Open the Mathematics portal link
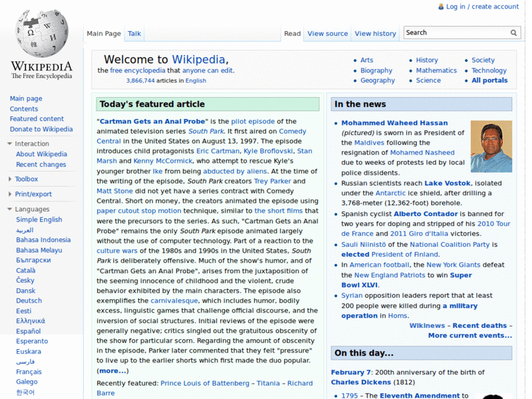Screen dimensions: 532x399 (x=436, y=70)
